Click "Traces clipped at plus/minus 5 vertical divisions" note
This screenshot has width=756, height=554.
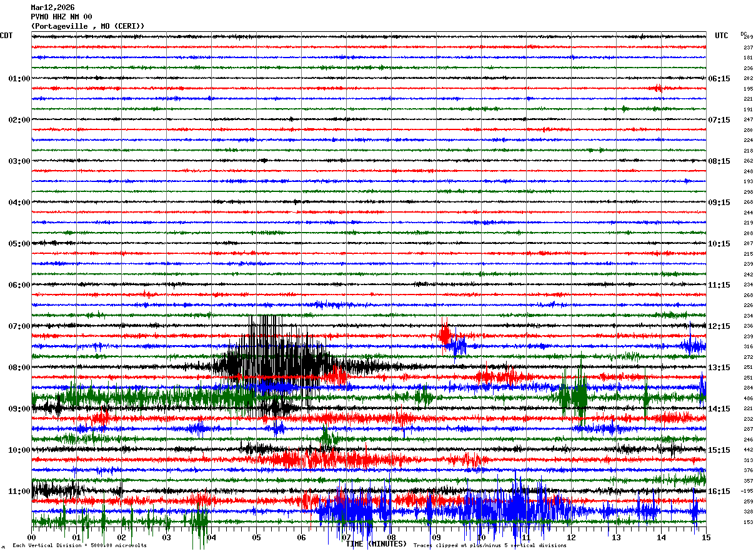click(x=490, y=546)
